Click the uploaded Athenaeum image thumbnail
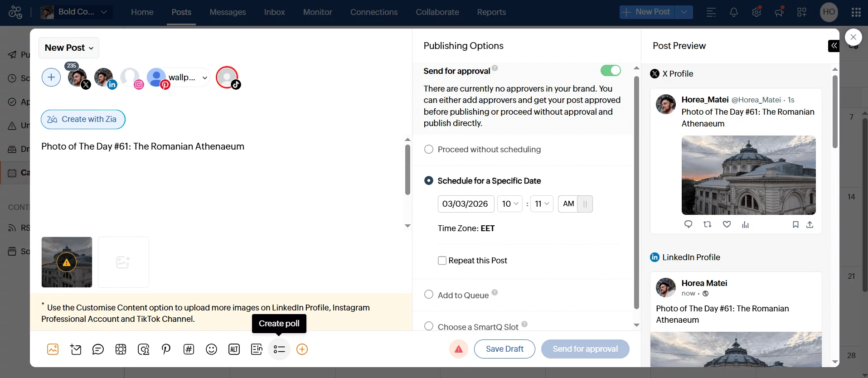The width and height of the screenshot is (868, 378). (67, 262)
